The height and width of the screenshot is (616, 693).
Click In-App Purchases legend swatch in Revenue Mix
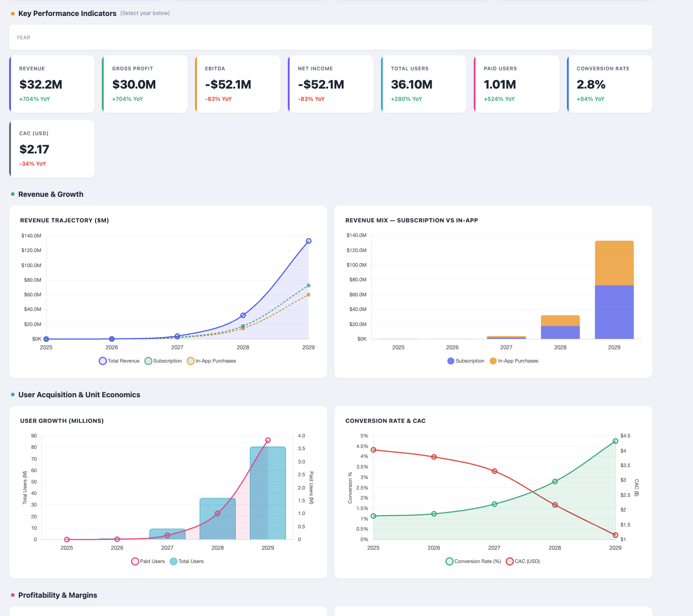pos(493,361)
